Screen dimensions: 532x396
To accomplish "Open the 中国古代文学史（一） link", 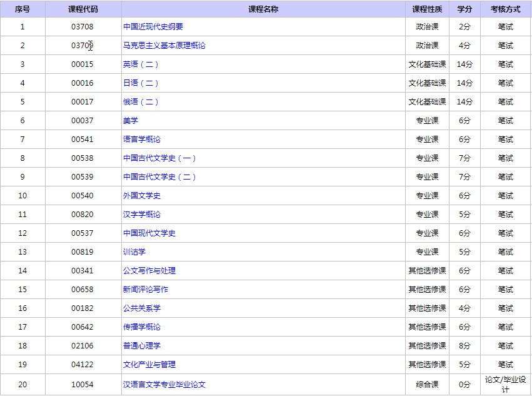I will pos(159,158).
